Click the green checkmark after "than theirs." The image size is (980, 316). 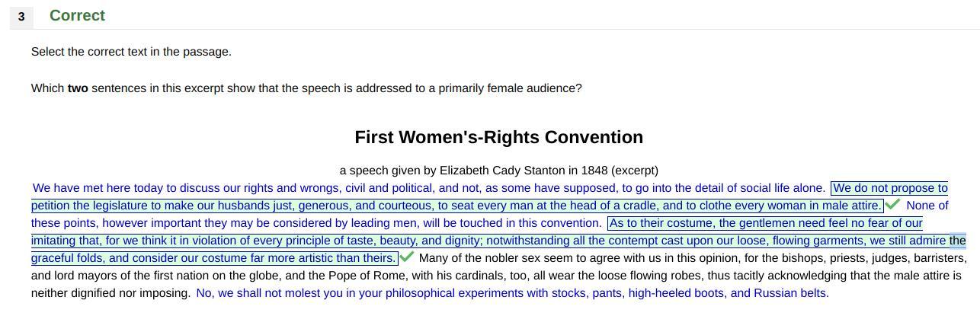click(x=407, y=257)
